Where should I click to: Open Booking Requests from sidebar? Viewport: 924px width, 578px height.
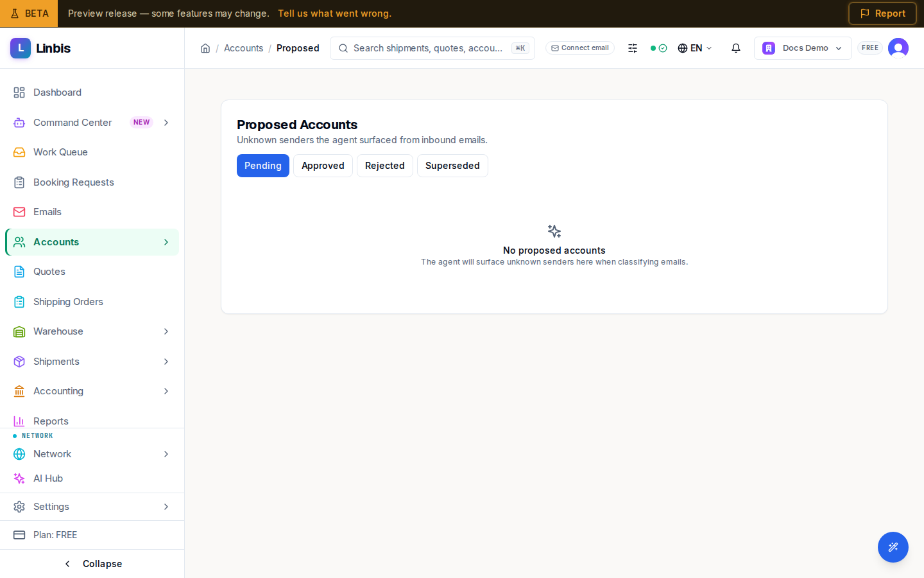click(92, 182)
